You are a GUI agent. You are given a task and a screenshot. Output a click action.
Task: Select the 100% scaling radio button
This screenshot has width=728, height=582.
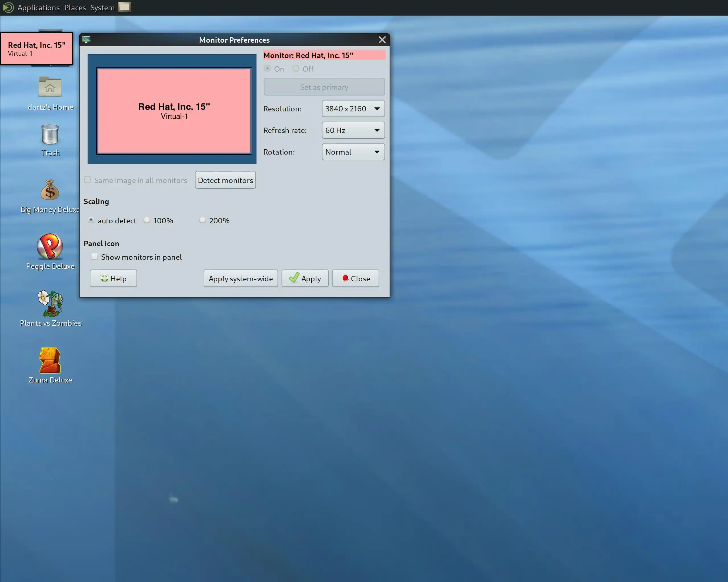click(x=147, y=220)
